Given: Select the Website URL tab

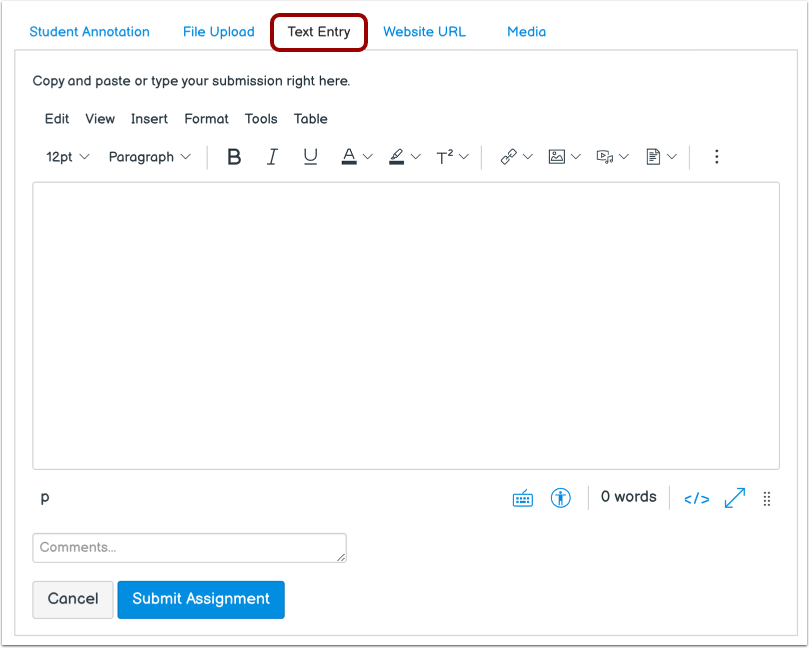Looking at the screenshot, I should click(x=424, y=31).
